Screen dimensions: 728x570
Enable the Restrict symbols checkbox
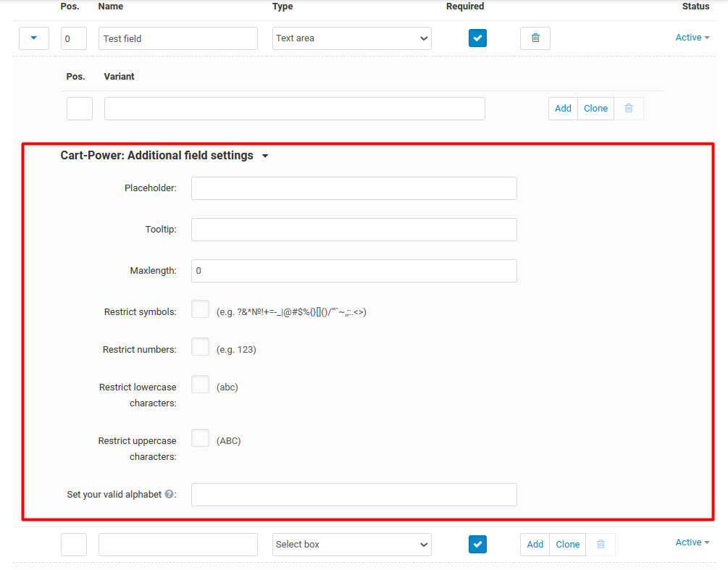click(x=200, y=309)
